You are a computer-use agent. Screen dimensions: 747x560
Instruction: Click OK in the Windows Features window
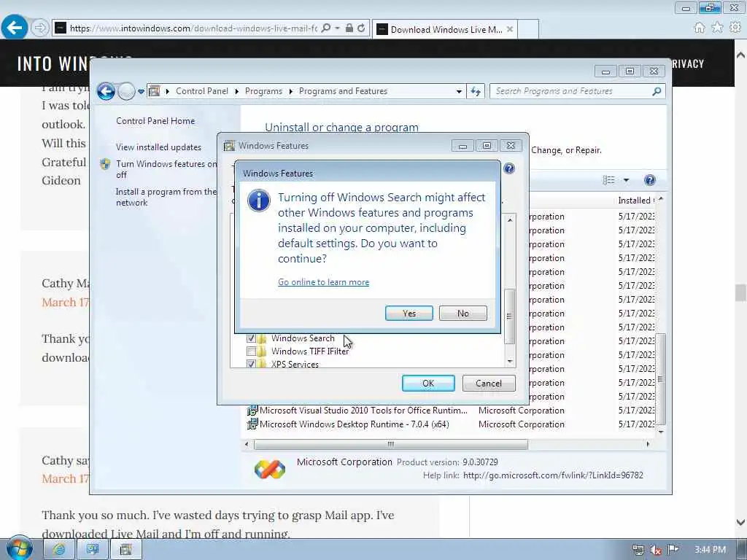[x=427, y=384]
